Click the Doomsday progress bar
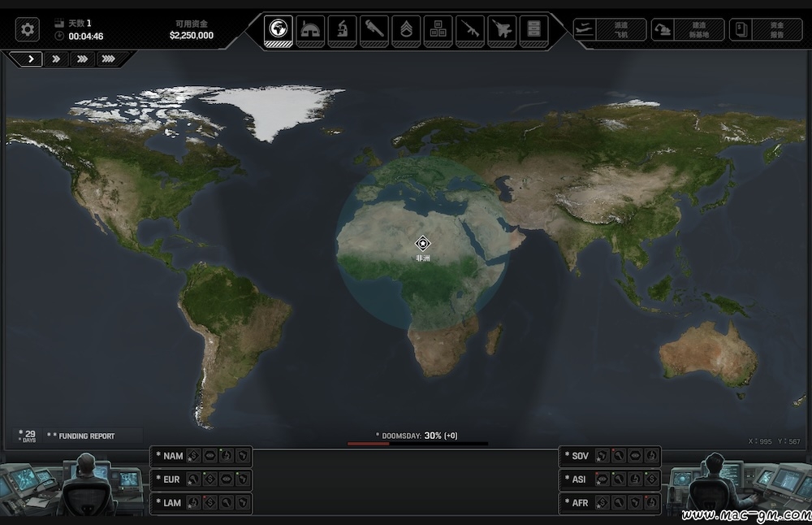 [x=417, y=445]
